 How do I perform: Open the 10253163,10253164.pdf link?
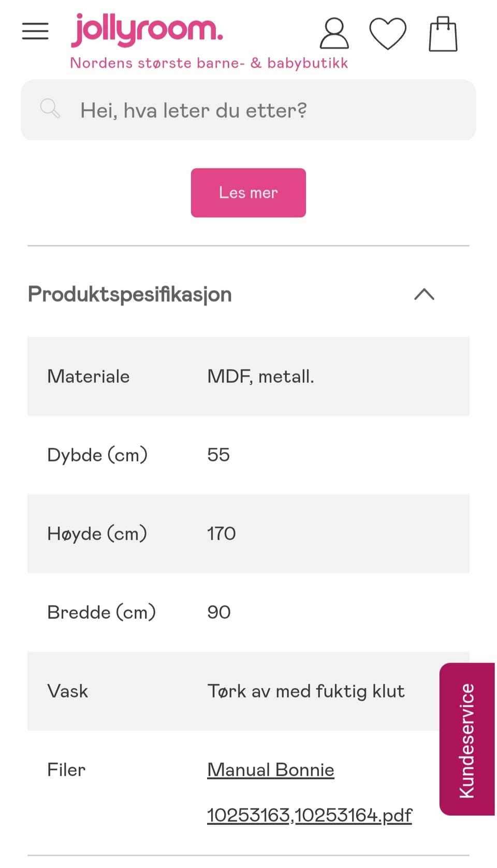point(309,815)
